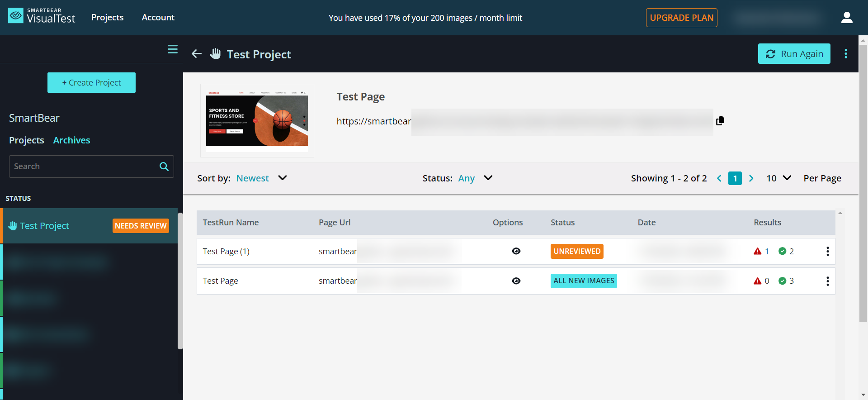Open the Account menu in top navigation

point(158,18)
